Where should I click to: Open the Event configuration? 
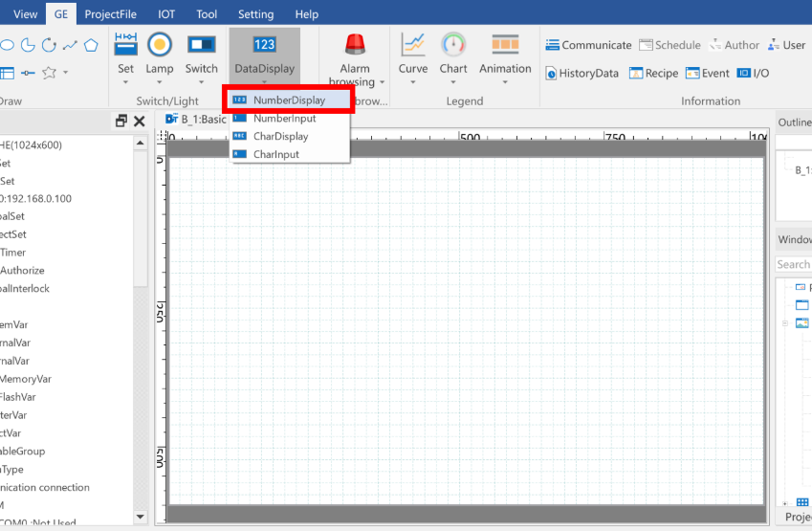(708, 73)
